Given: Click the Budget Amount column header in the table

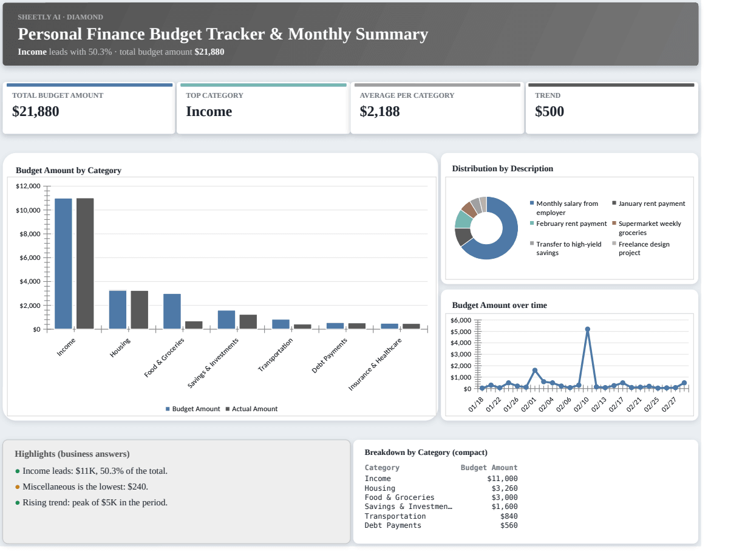Looking at the screenshot, I should pos(489,468).
